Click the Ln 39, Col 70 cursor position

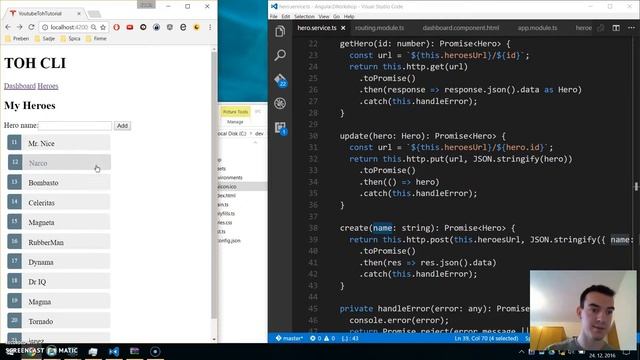click(x=486, y=338)
